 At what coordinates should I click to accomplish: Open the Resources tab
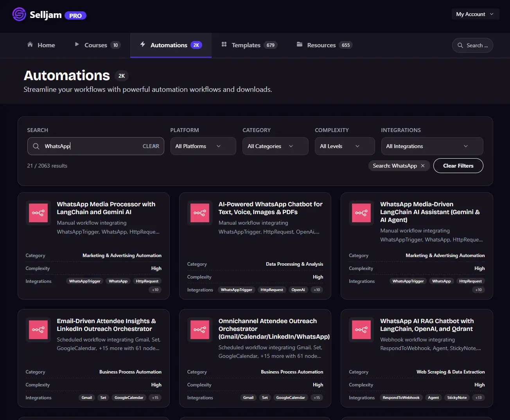(x=324, y=45)
